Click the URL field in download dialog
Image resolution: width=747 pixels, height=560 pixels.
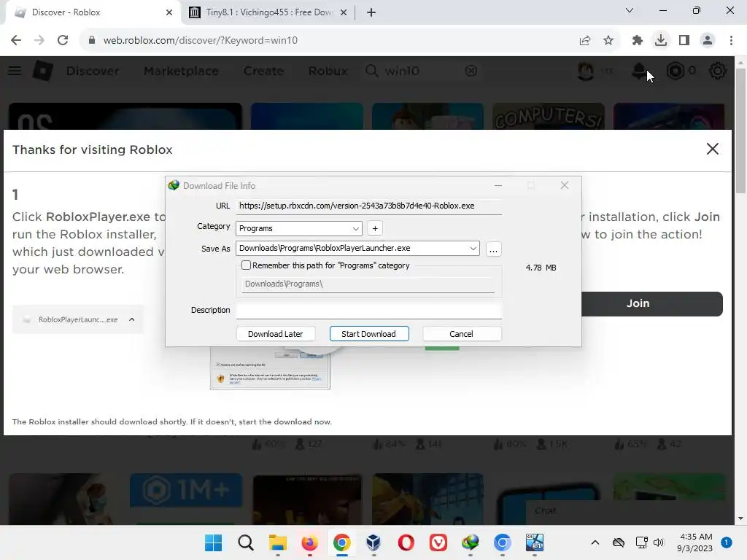click(368, 206)
